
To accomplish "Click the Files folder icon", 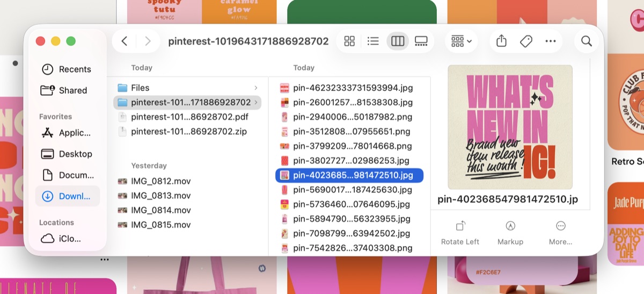I will [122, 88].
